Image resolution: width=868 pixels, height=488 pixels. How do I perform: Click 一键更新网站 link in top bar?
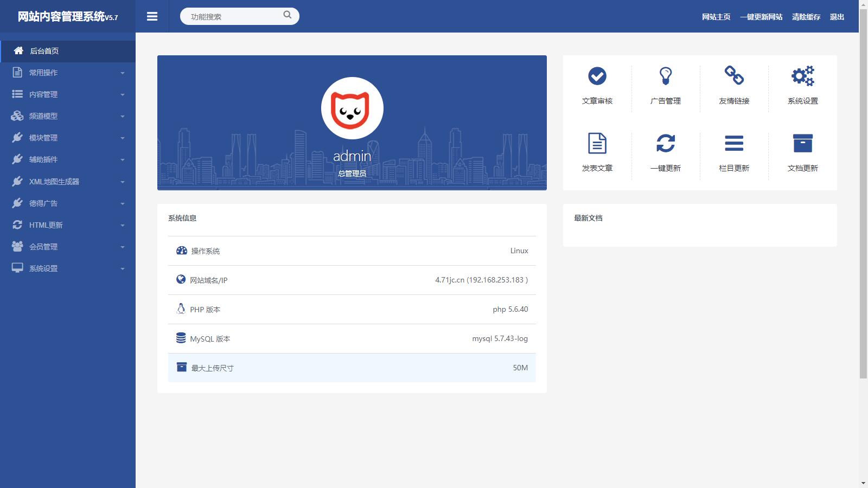click(x=761, y=16)
